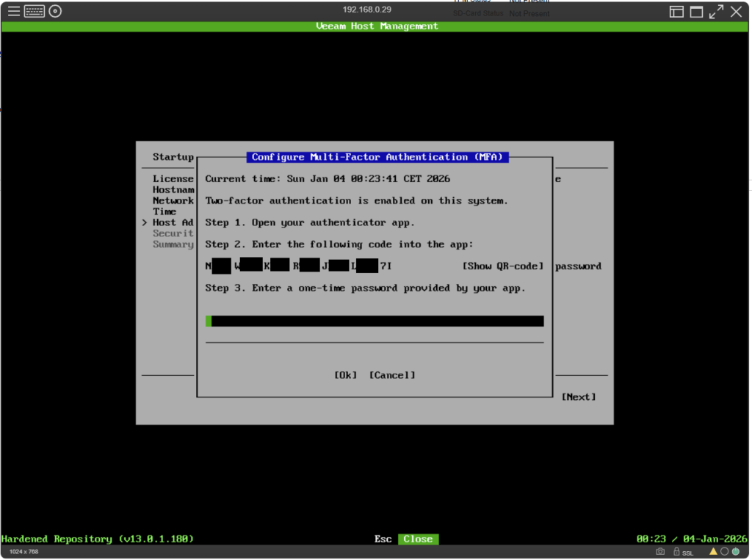The width and height of the screenshot is (752, 560).
Task: Click the window layout panel icon
Action: (676, 11)
